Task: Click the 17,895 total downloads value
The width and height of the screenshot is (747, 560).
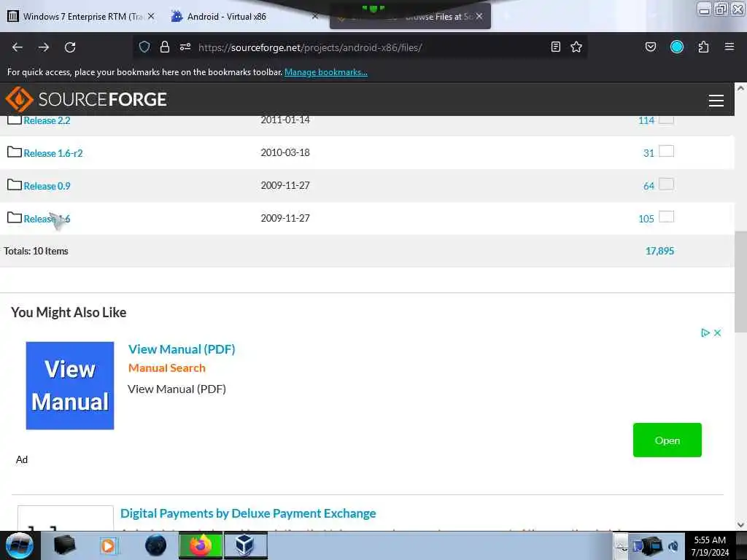Action: [x=659, y=251]
